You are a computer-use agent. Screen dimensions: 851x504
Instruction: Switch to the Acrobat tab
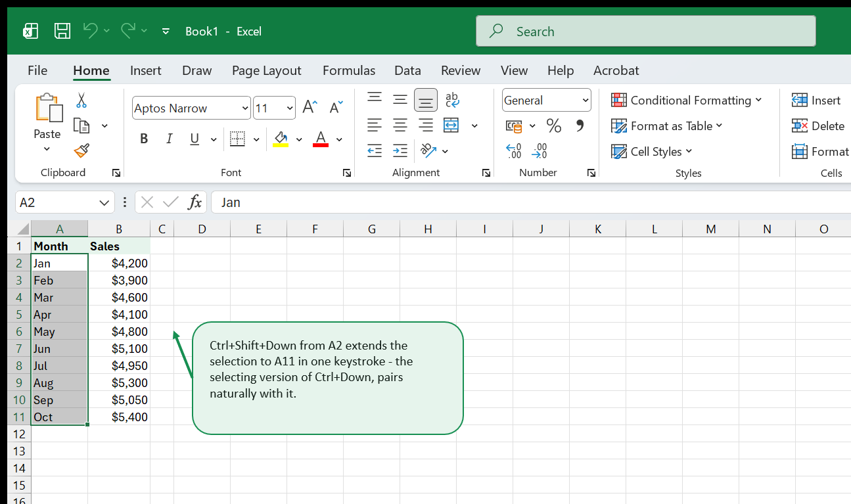point(616,70)
